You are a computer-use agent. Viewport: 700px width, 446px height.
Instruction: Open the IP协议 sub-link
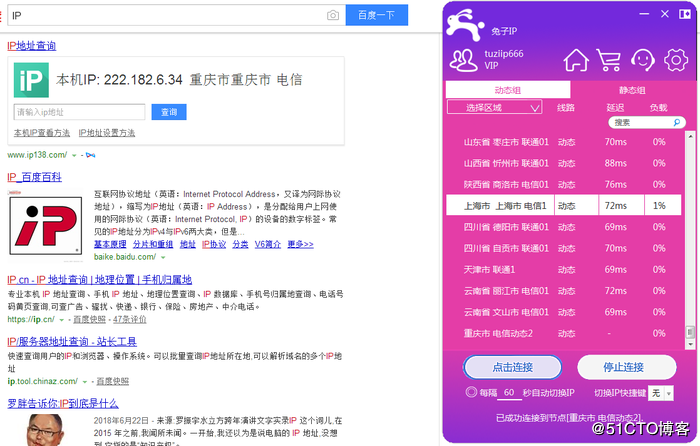coord(214,244)
